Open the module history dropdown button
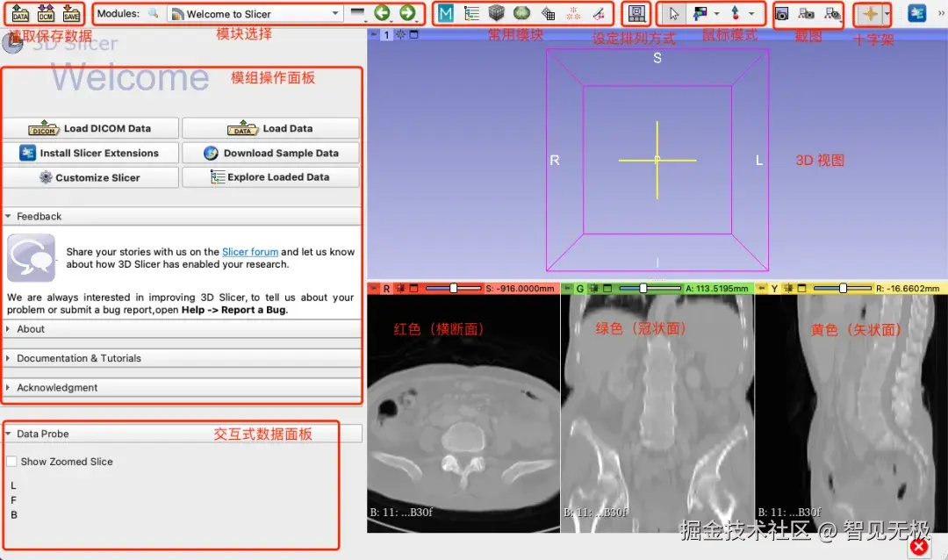This screenshot has width=948, height=560. pyautogui.click(x=358, y=13)
